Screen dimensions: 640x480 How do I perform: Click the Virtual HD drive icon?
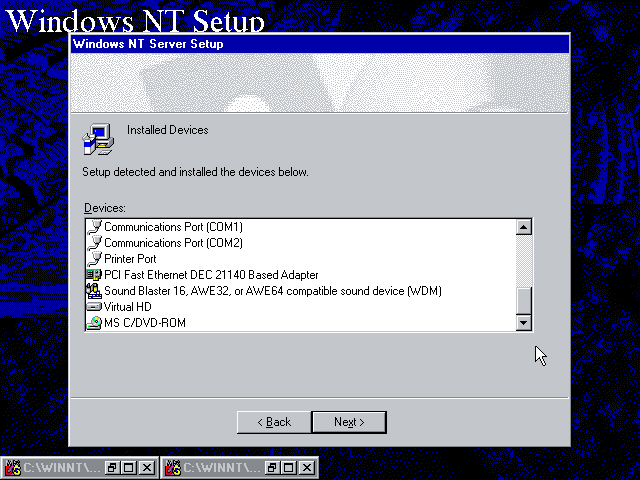coord(94,307)
